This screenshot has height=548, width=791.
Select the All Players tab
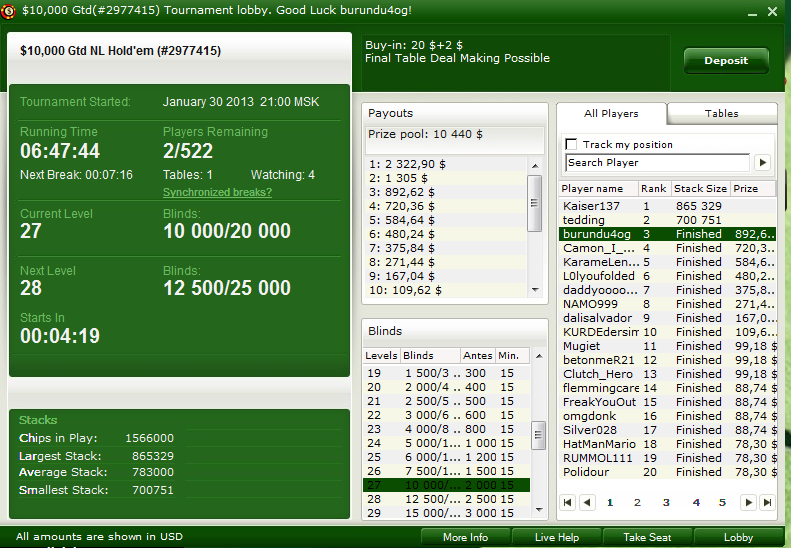click(x=611, y=114)
